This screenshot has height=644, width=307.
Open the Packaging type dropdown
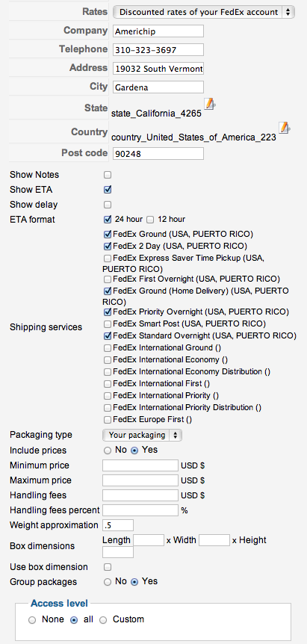coord(142,435)
